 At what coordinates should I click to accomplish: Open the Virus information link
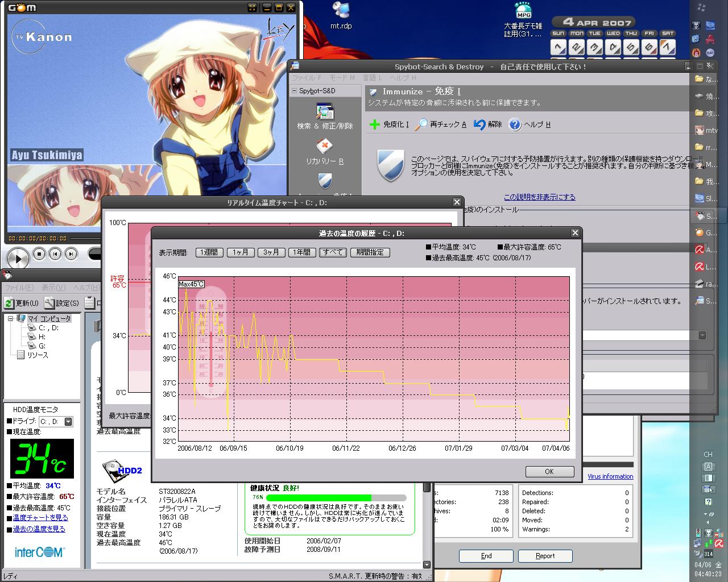point(610,477)
